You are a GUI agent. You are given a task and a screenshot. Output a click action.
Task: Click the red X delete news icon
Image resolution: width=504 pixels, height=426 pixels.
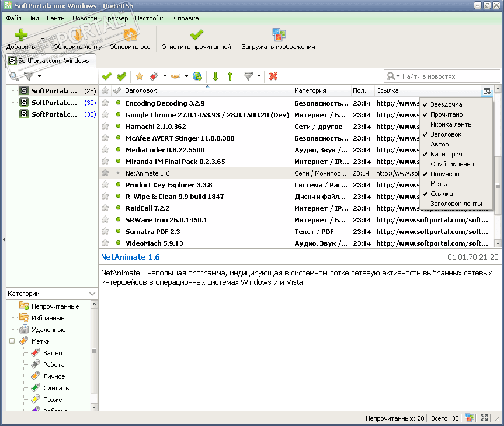tap(273, 76)
